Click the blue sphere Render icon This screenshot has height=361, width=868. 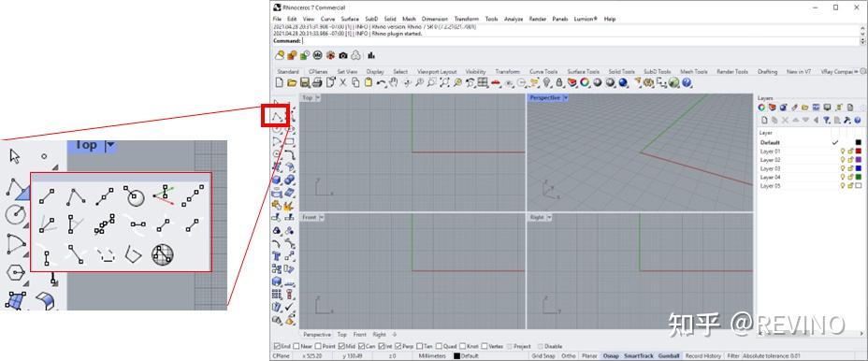623,82
